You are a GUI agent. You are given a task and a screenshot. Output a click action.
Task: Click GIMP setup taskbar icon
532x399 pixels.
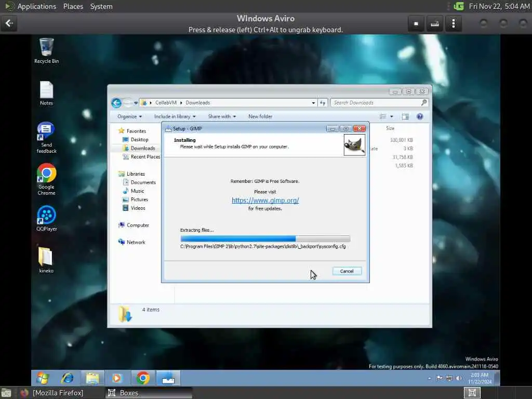(168, 378)
